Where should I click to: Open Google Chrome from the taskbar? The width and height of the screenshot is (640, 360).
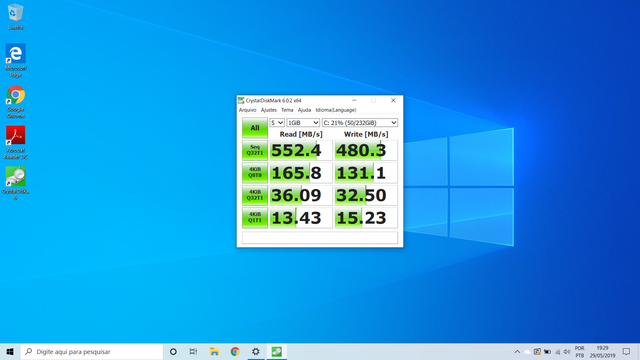coord(235,351)
